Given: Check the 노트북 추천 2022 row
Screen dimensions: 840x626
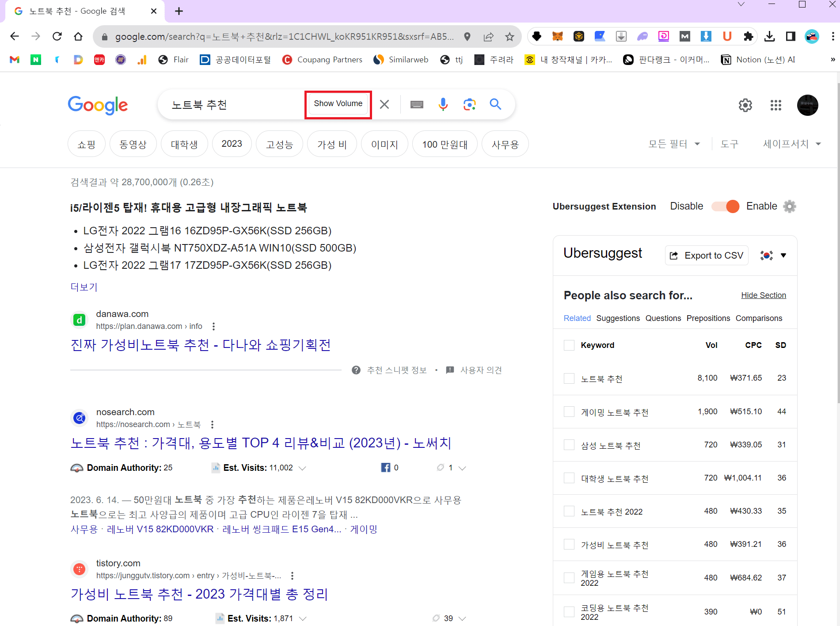Looking at the screenshot, I should coord(569,511).
